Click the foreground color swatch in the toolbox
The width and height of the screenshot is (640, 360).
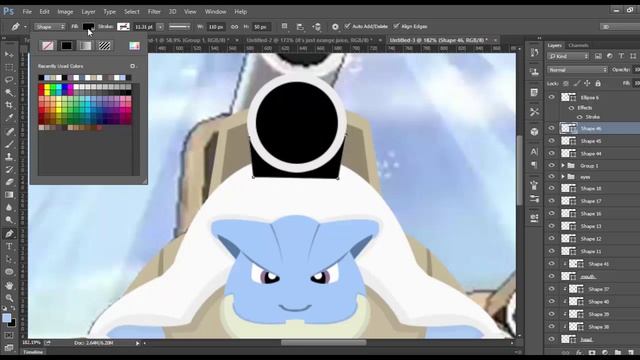point(7,318)
